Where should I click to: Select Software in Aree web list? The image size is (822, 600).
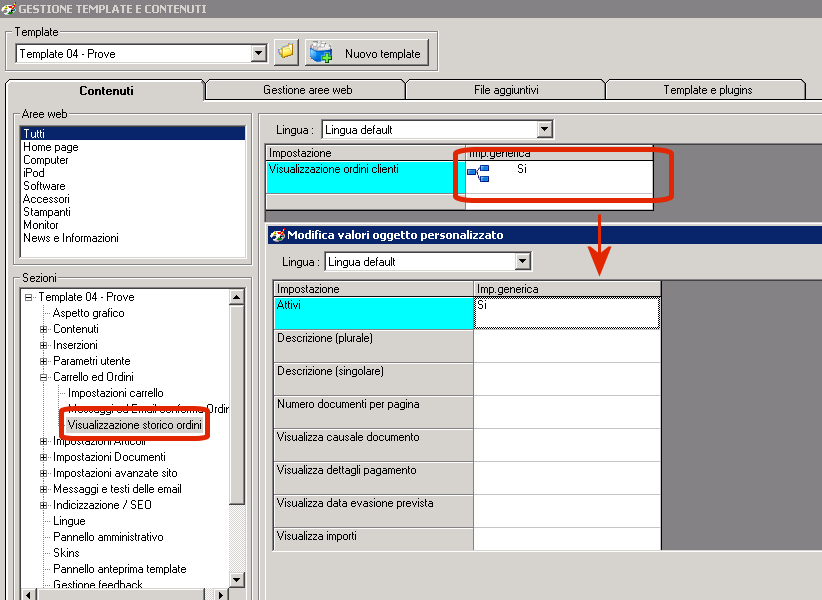(44, 186)
